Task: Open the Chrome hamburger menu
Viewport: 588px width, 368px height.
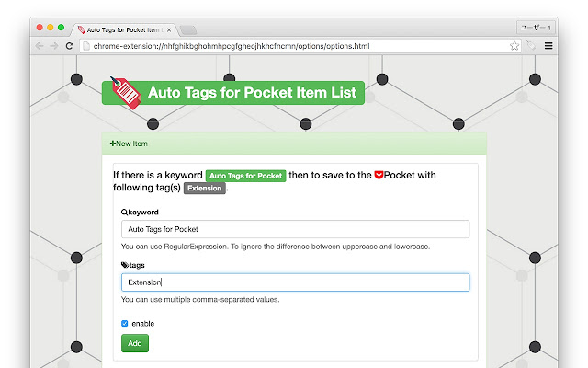Action: click(x=548, y=46)
